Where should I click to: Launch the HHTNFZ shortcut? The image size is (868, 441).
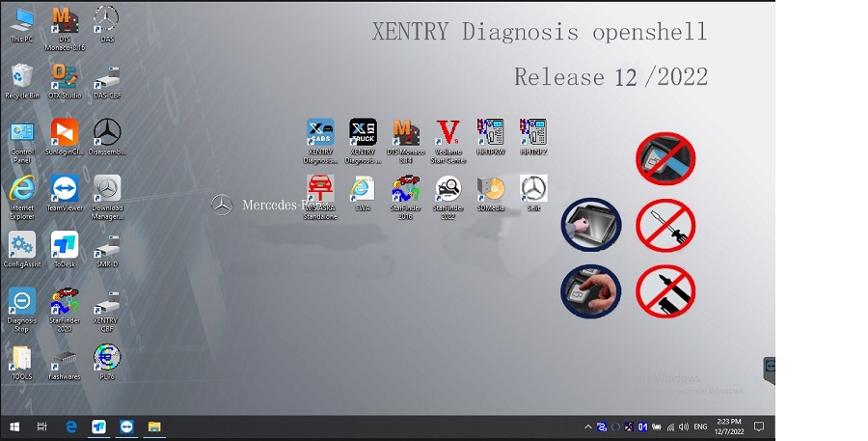coord(533,137)
